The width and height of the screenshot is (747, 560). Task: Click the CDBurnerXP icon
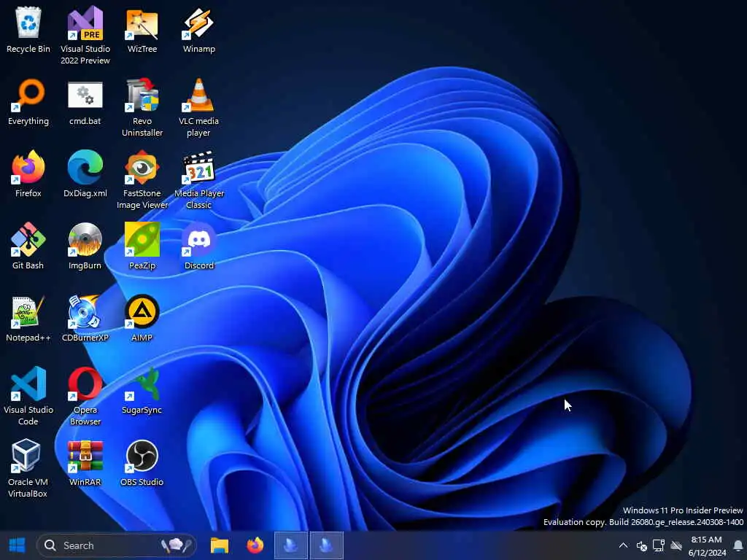click(85, 318)
